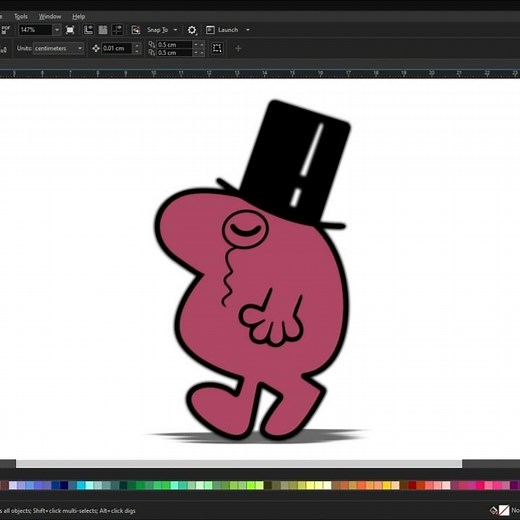
Task: Click the horizontal duplicate distance 0.5 cm field
Action: [x=174, y=44]
